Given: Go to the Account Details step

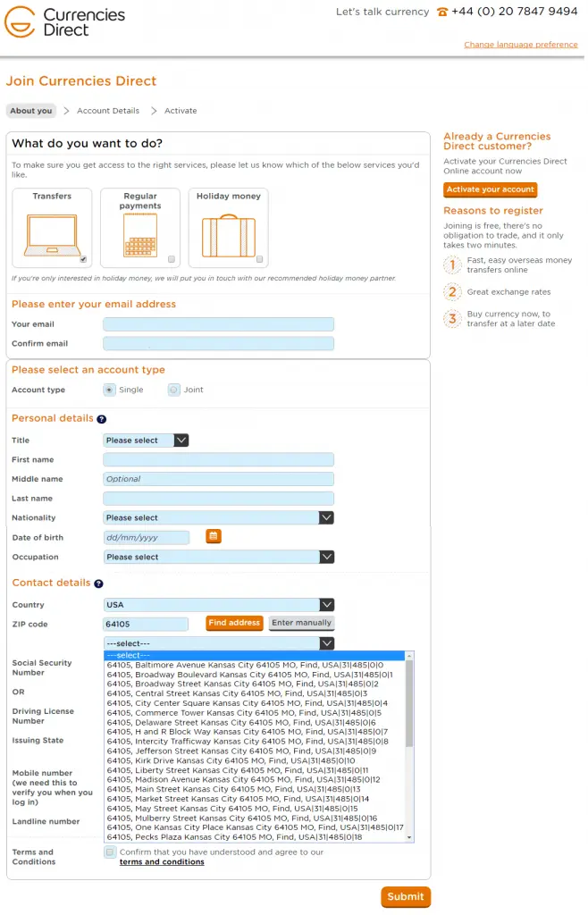Looking at the screenshot, I should [108, 111].
